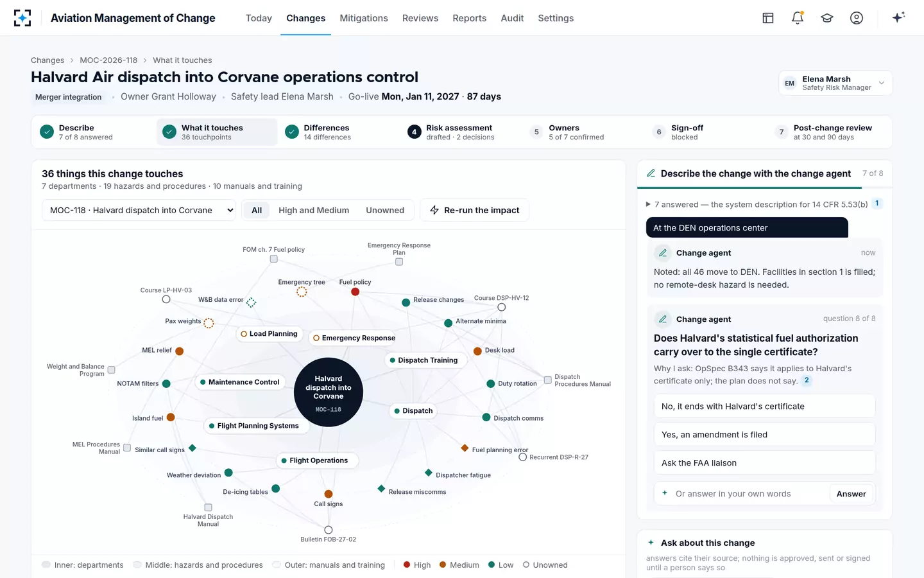This screenshot has width=924, height=578.
Task: Click the MEL relief orange node
Action: click(180, 351)
